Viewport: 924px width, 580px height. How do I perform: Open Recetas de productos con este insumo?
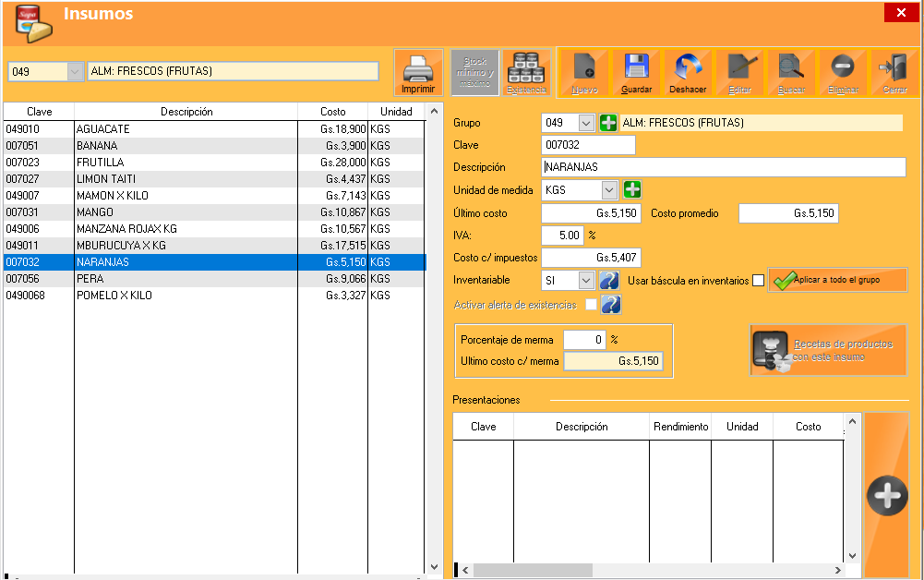(x=828, y=350)
